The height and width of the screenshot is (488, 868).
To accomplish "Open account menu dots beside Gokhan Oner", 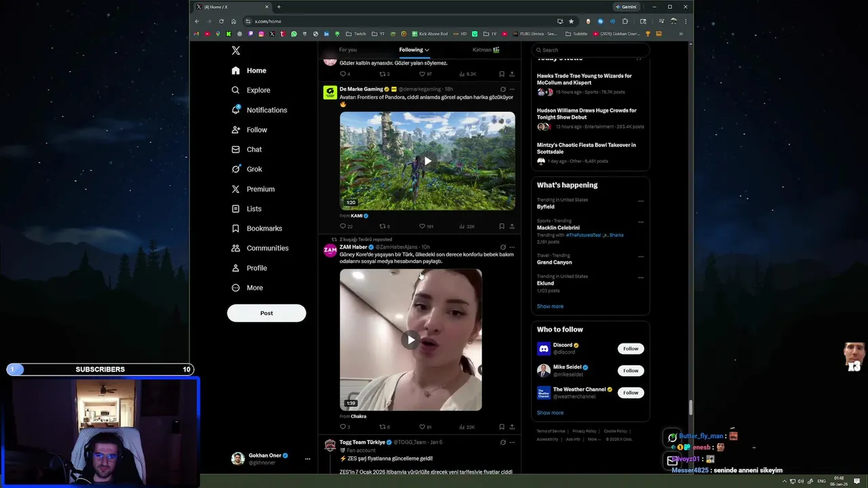I will pos(307,459).
